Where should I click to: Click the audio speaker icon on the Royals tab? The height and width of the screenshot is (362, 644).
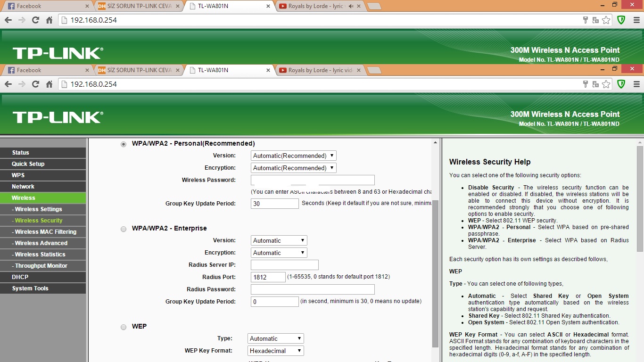click(351, 6)
